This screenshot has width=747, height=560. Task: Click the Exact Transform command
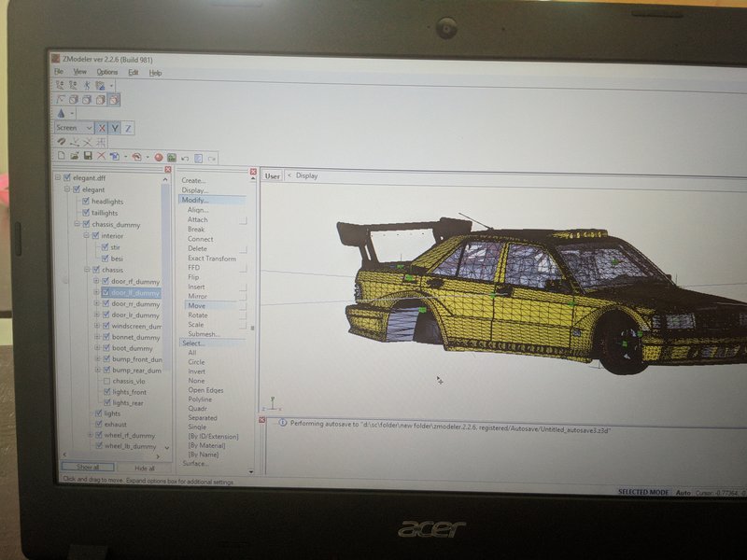[212, 259]
